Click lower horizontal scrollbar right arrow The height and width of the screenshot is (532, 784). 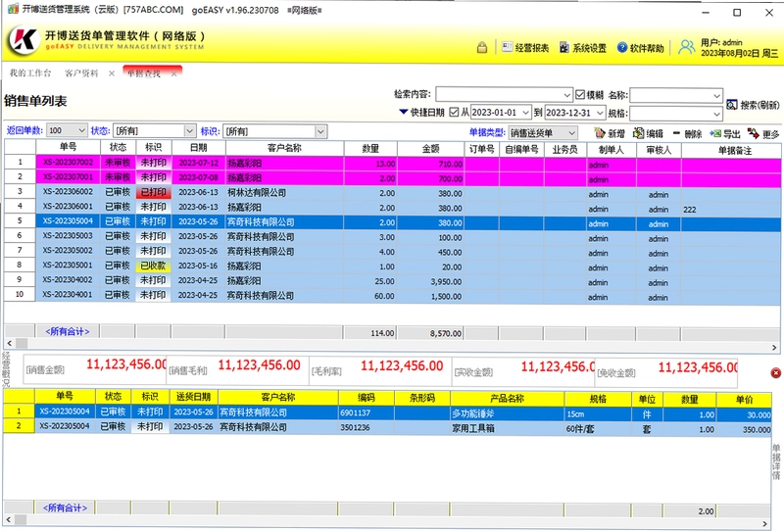pyautogui.click(x=765, y=524)
